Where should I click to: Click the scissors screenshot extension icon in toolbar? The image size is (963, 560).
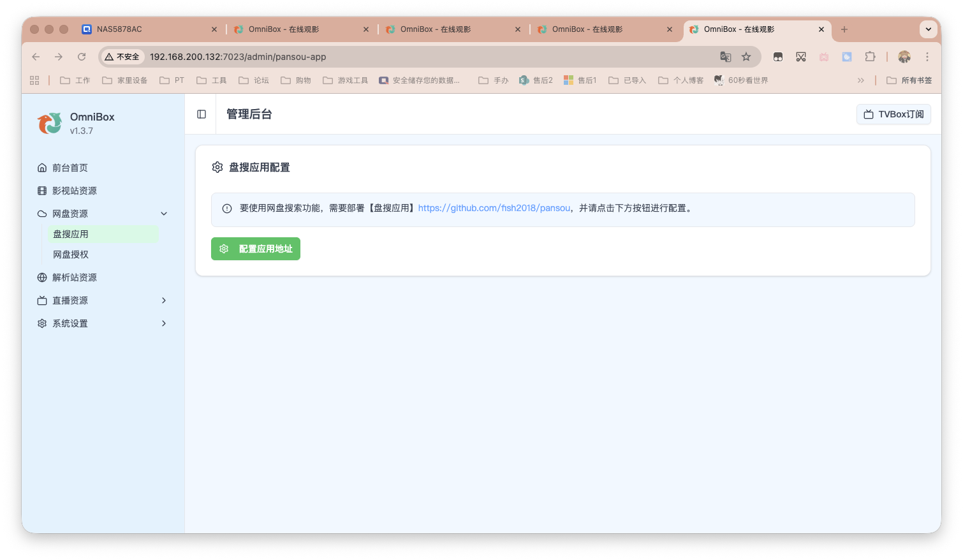(801, 57)
